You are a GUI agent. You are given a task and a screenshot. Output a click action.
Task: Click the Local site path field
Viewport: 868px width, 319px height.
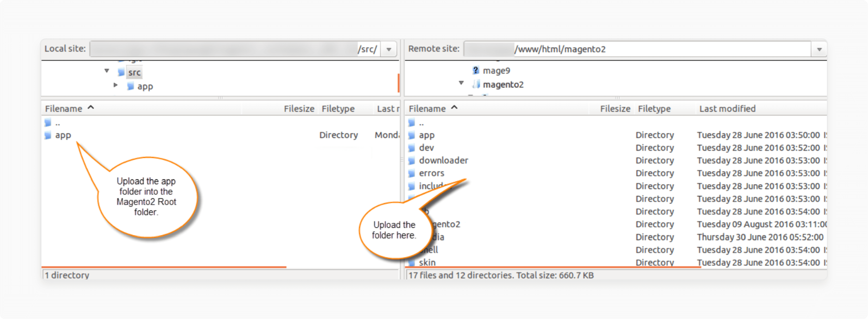coord(235,49)
